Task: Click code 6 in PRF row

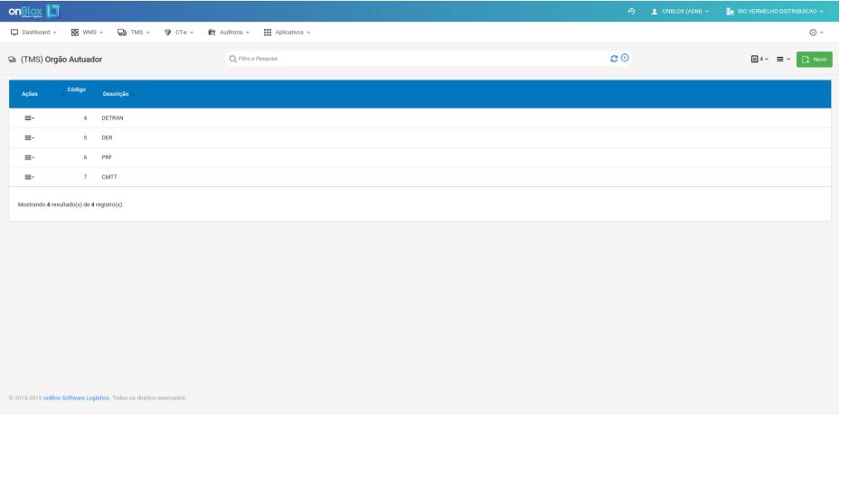Action: (85, 157)
